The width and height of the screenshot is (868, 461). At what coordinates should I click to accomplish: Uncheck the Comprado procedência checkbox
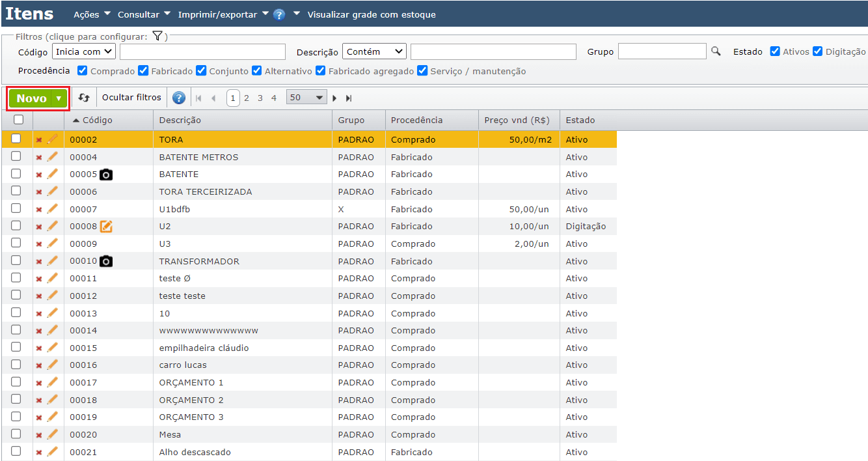click(x=83, y=71)
